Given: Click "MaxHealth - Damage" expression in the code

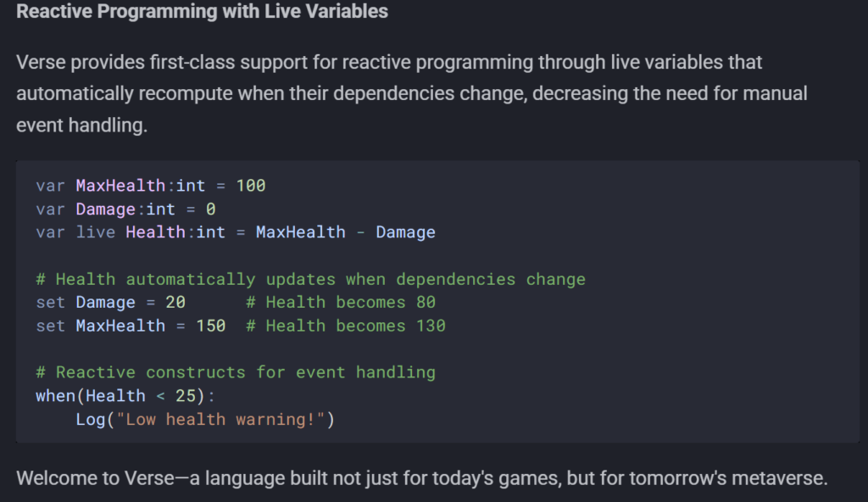Looking at the screenshot, I should pos(346,232).
